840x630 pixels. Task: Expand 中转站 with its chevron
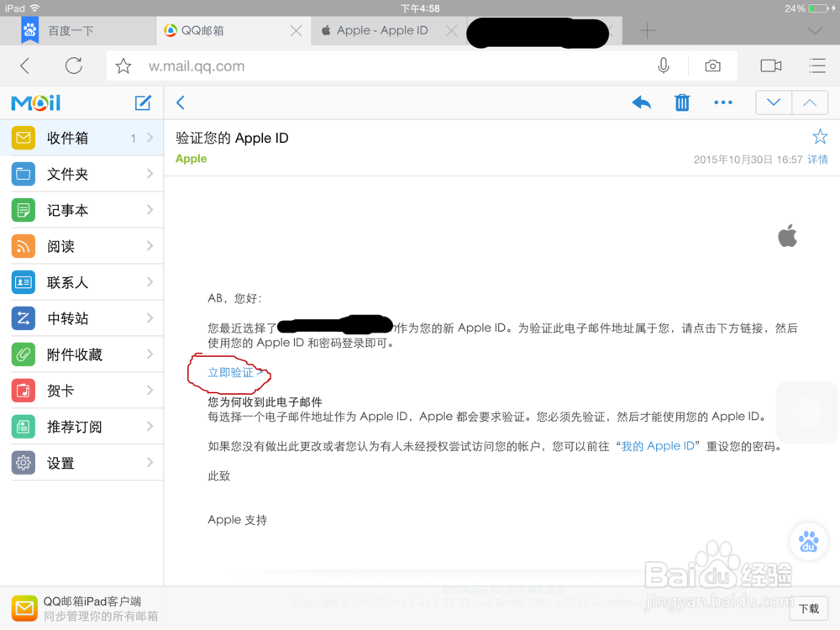click(x=150, y=318)
